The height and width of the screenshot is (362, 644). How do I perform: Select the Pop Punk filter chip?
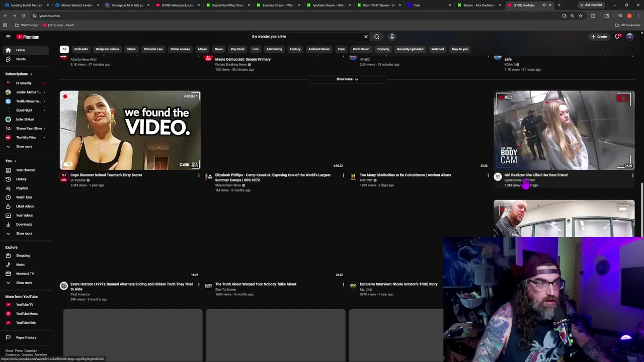click(x=237, y=49)
